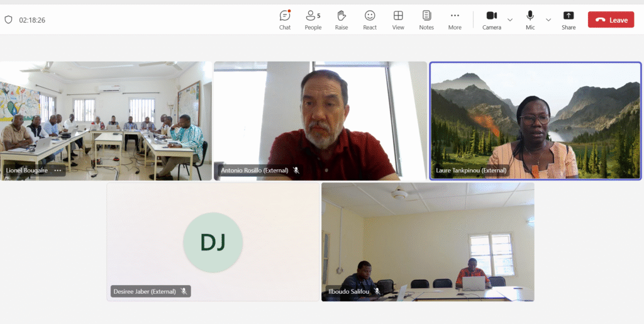Toggle the Mic mute button
This screenshot has height=324, width=644.
[x=530, y=20]
